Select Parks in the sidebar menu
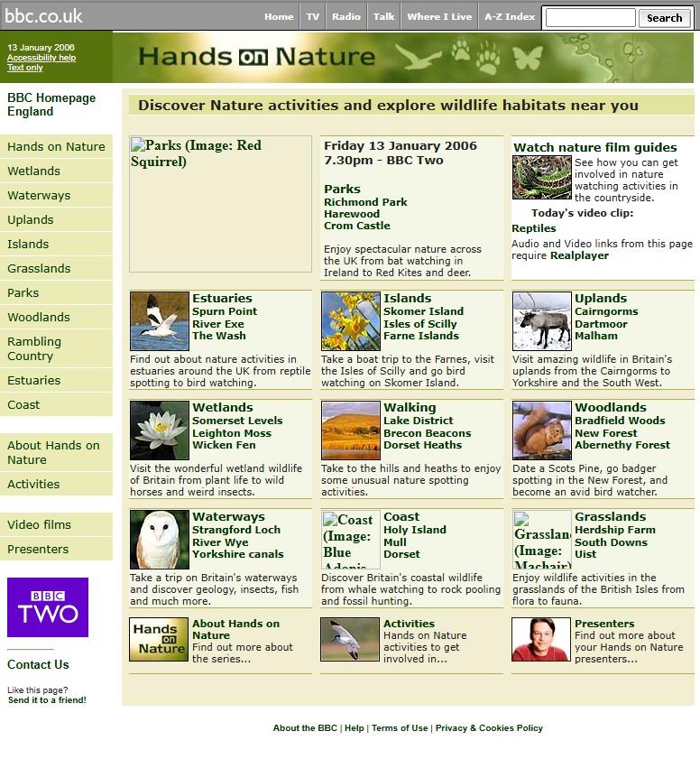 click(x=56, y=292)
